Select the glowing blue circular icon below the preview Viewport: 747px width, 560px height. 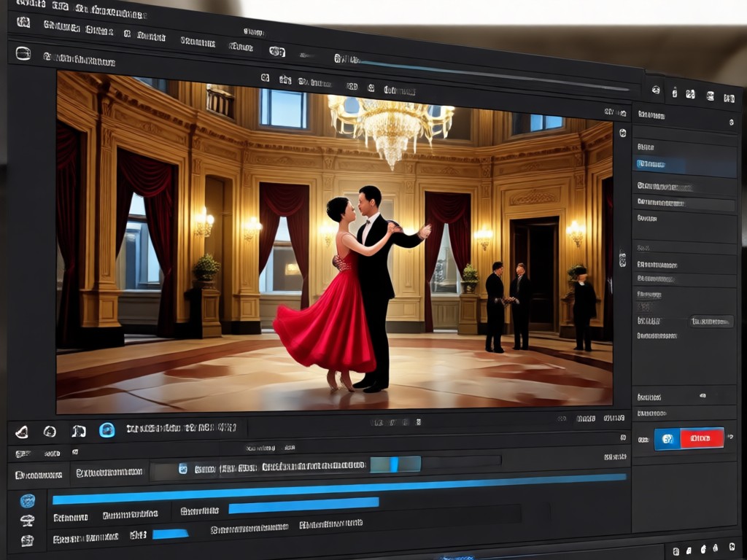pyautogui.click(x=107, y=430)
